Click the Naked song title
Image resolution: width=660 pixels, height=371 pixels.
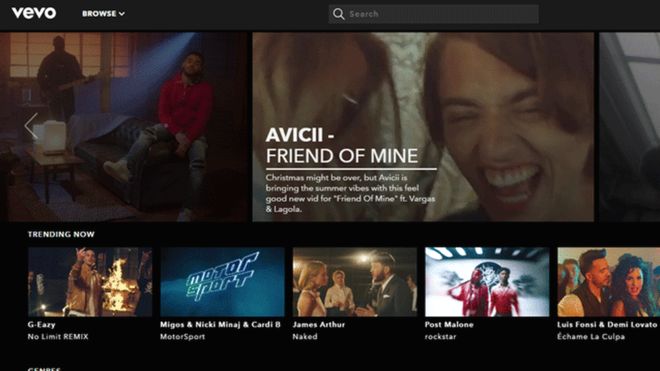[305, 337]
